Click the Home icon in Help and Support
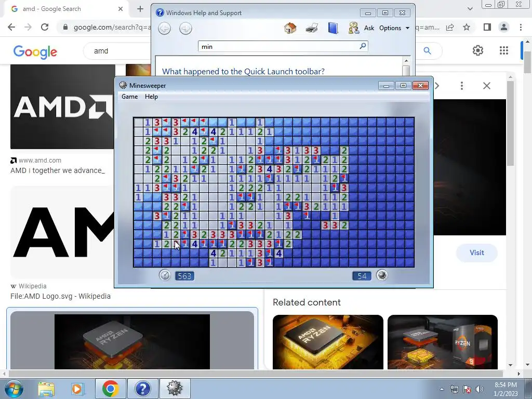Screen dimensions: 532x399 290,28
